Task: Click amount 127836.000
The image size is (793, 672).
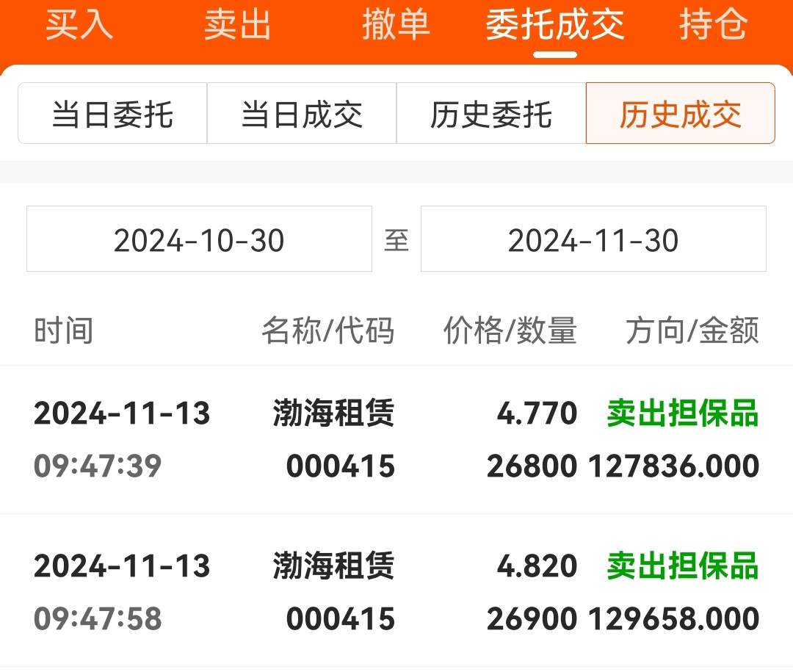Action: pos(673,466)
